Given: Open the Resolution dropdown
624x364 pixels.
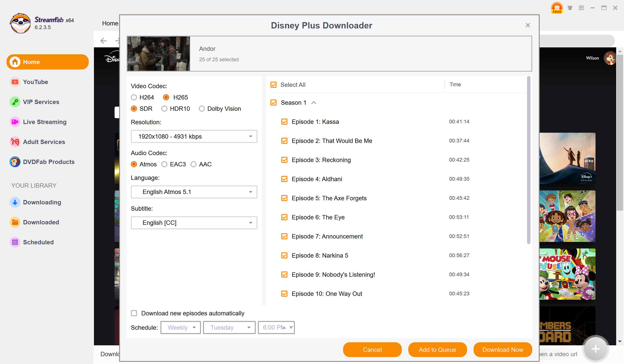Looking at the screenshot, I should point(194,136).
